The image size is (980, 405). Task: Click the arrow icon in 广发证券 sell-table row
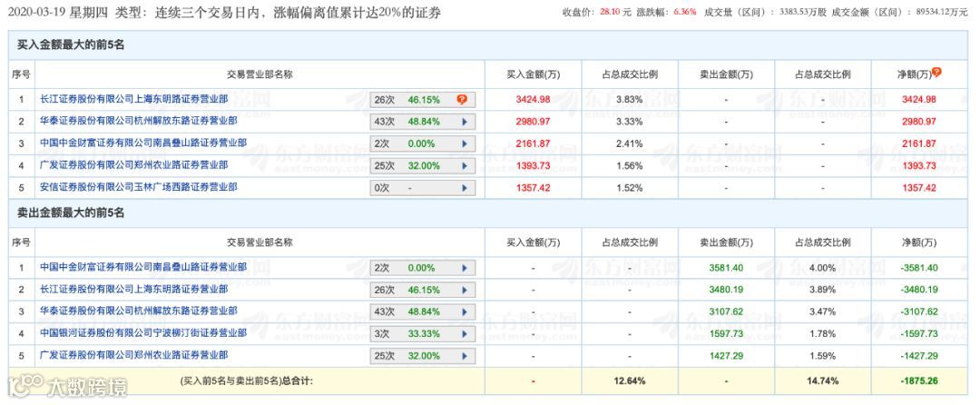point(465,356)
